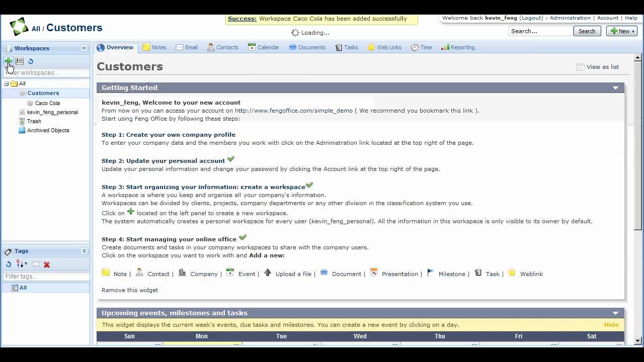
Task: Click Remove this widget
Action: [x=130, y=290]
